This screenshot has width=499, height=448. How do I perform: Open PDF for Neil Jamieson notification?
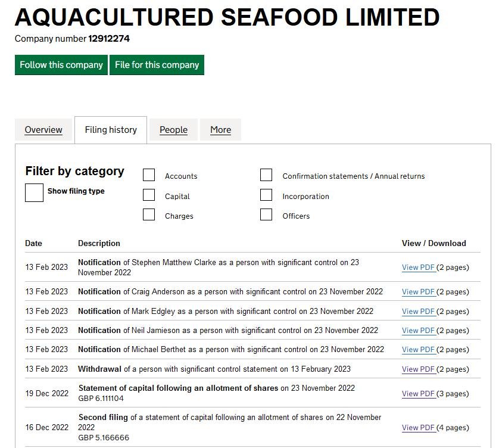(417, 330)
